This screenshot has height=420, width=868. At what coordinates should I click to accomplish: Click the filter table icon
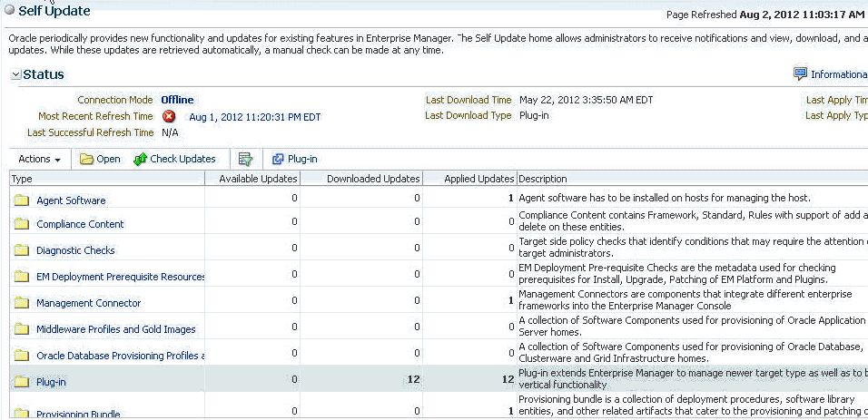click(x=245, y=159)
